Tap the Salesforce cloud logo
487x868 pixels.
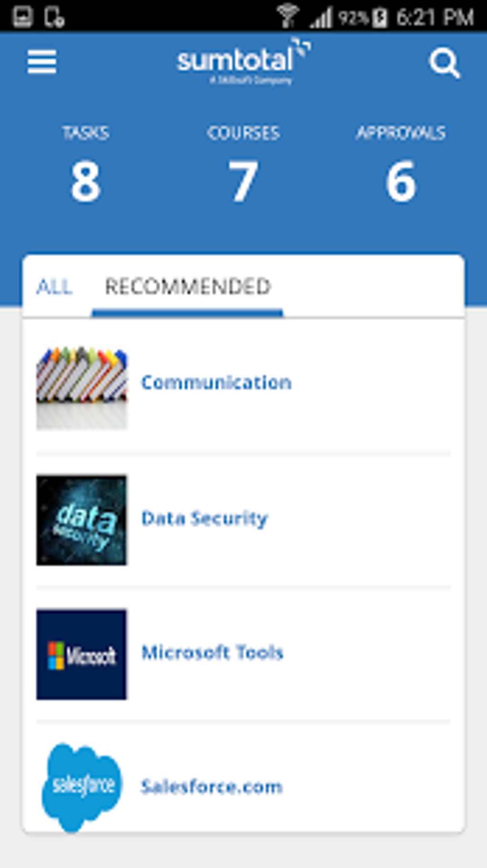point(82,786)
